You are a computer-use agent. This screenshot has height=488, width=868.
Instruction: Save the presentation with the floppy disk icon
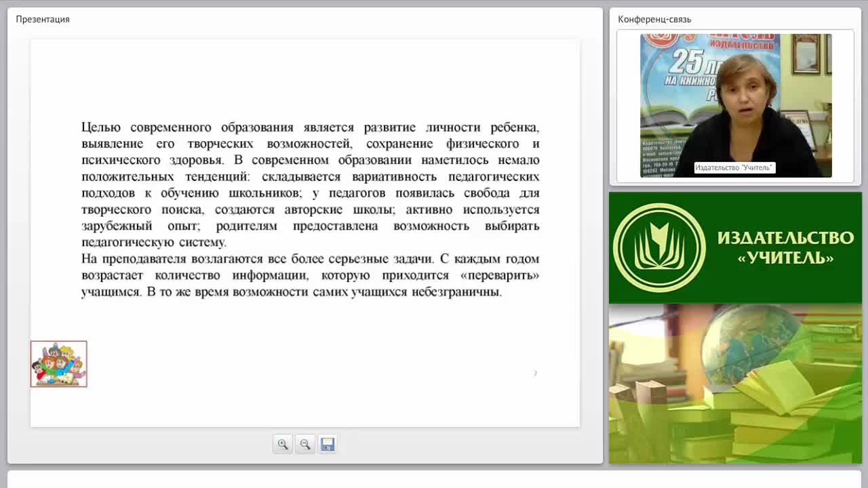[328, 445]
